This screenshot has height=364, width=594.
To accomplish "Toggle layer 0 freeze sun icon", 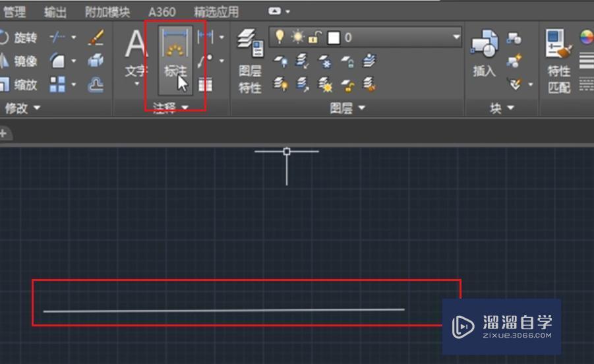I will click(x=297, y=37).
